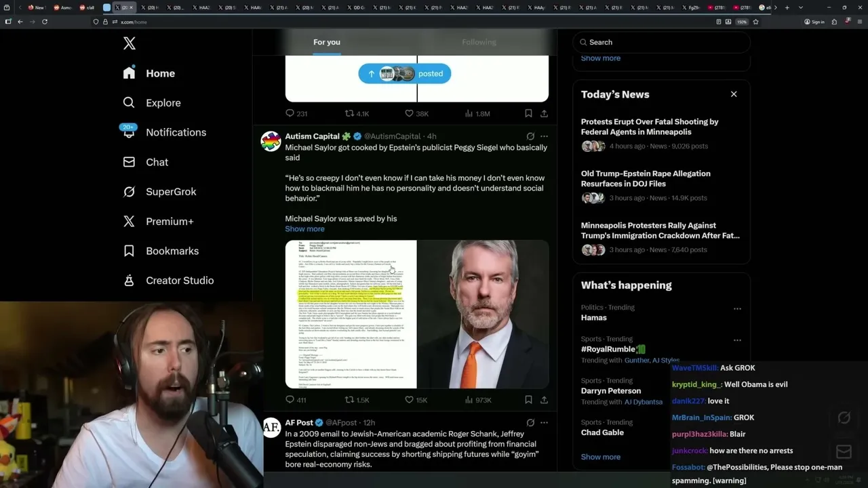Viewport: 868px width, 488px height.
Task: Reply to the Autism Capital post (411)
Action: click(x=296, y=400)
